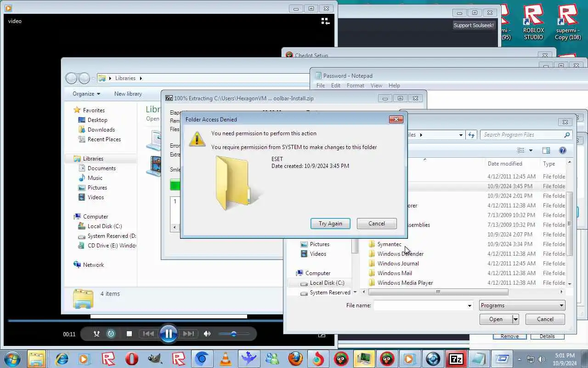Open Firefox from the taskbar

point(295,359)
